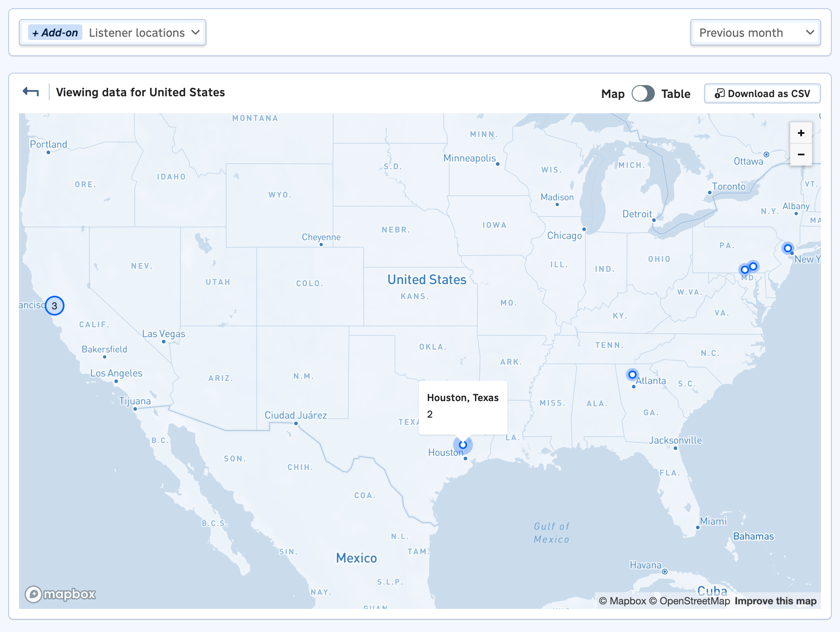
Task: Click the map zoom out icon
Action: [x=802, y=154]
